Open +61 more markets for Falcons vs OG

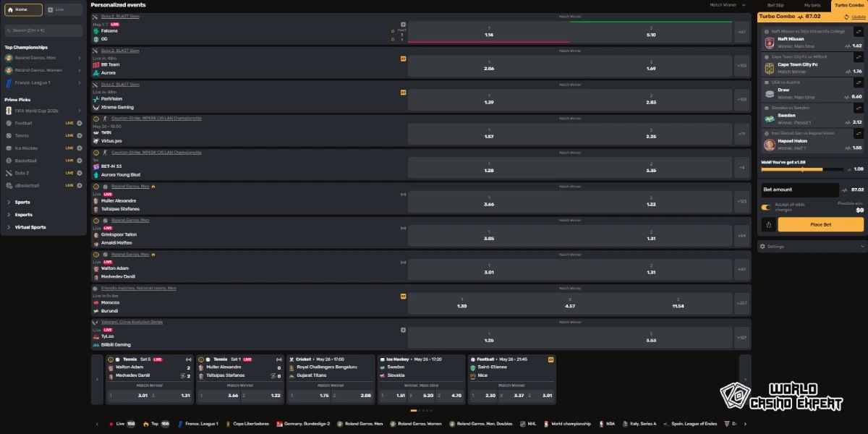(741, 32)
